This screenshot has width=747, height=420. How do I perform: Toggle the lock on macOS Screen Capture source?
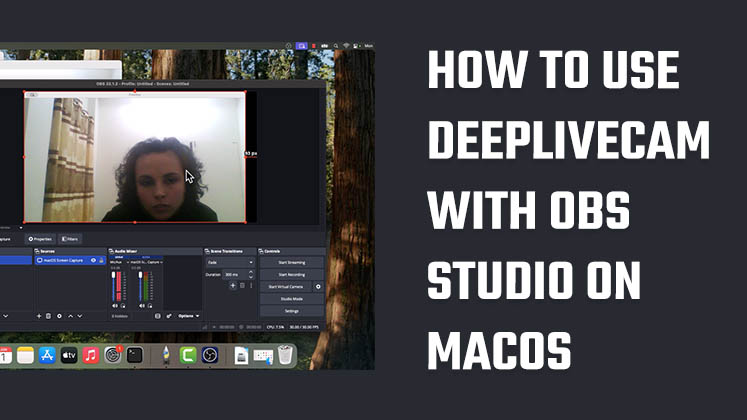click(101, 260)
